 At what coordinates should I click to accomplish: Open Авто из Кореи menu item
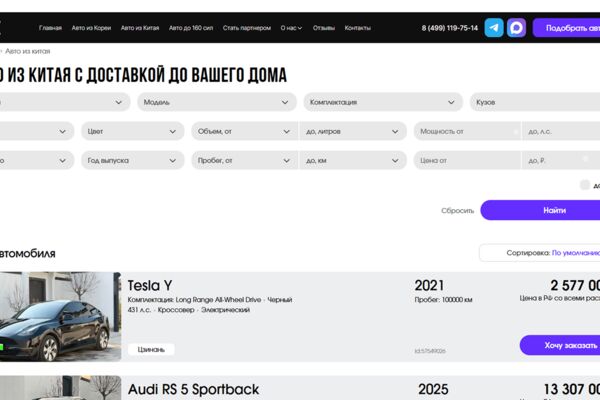pos(91,28)
